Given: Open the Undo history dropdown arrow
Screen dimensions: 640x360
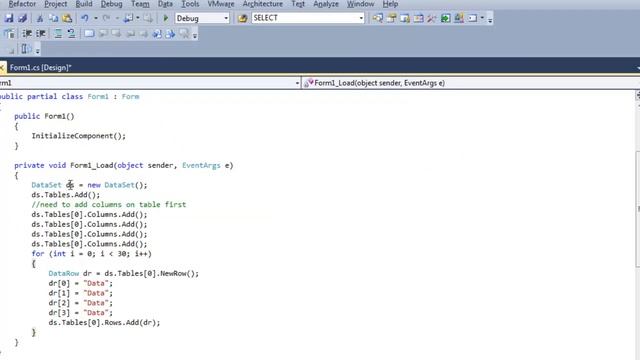Looking at the screenshot, I should [x=96, y=18].
